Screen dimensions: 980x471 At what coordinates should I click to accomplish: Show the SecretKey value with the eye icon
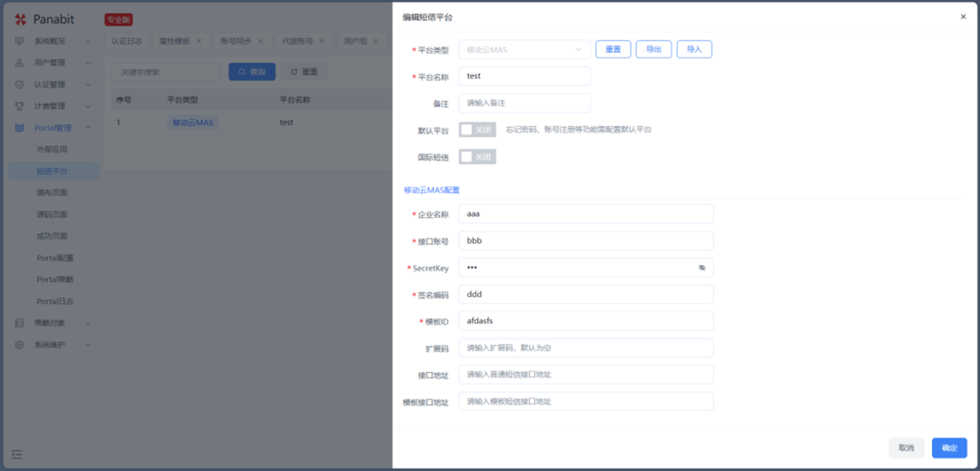click(x=701, y=268)
